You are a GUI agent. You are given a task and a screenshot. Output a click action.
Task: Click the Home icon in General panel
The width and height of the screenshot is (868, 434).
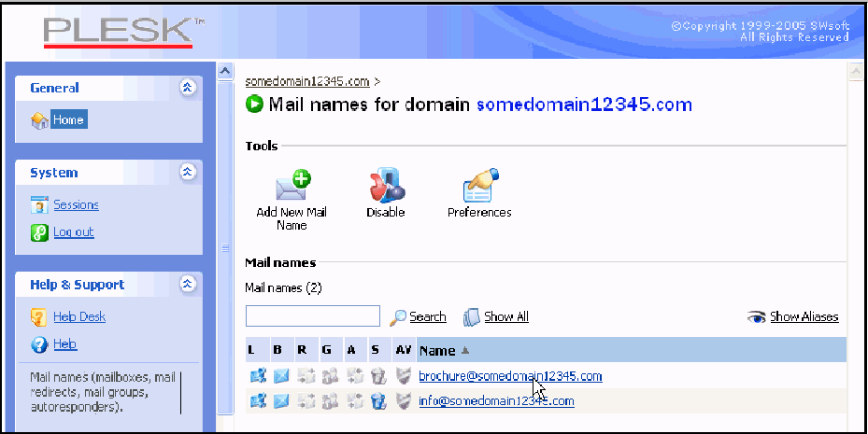click(39, 120)
